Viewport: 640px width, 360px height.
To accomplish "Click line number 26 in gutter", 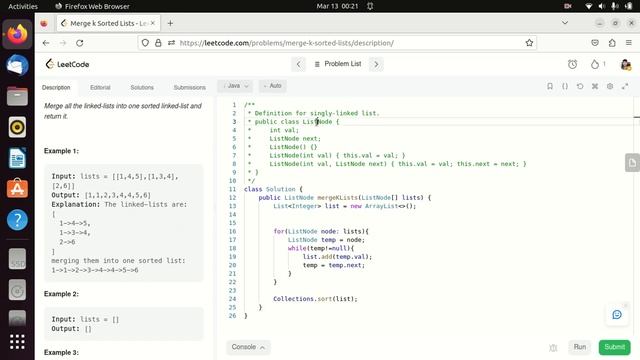I will [232, 316].
